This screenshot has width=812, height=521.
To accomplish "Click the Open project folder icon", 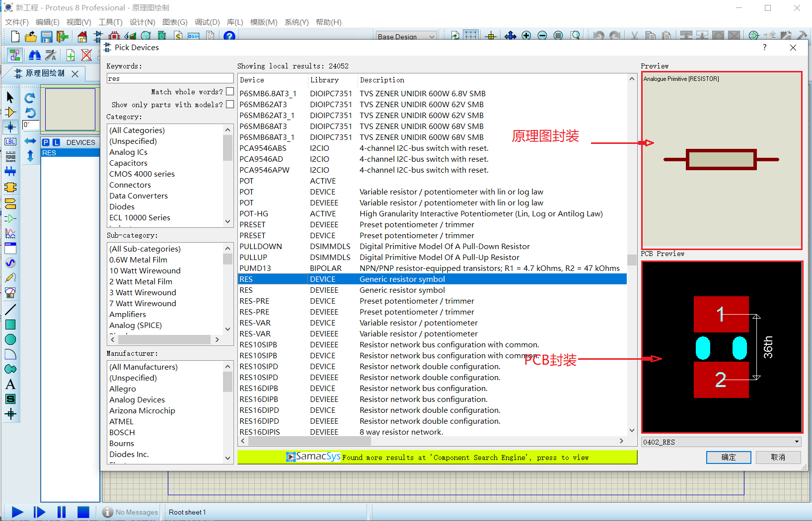I will click(x=31, y=36).
